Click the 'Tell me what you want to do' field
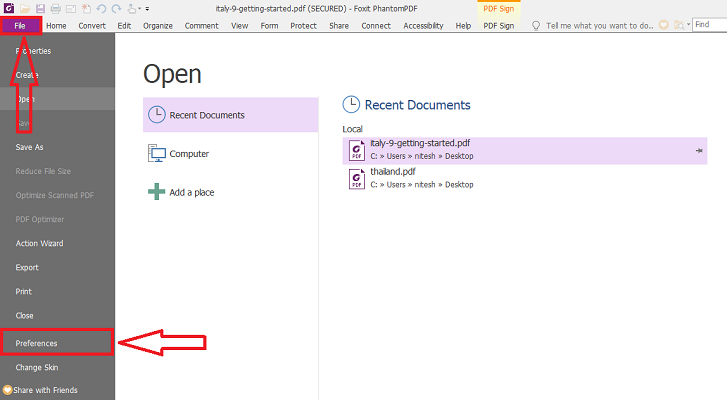Image resolution: width=727 pixels, height=400 pixels. [x=599, y=26]
